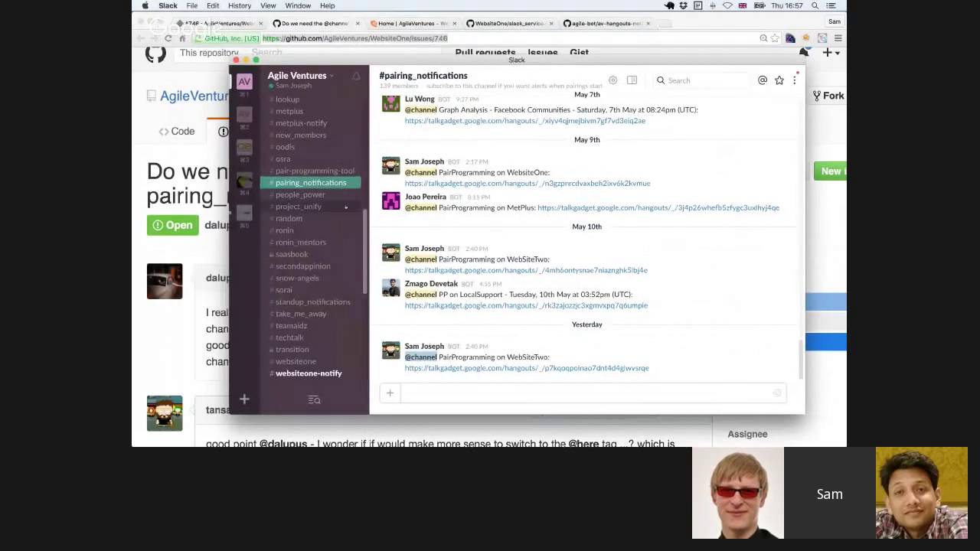Open Slack channel settings gear icon
The height and width of the screenshot is (551, 980).
pos(612,80)
